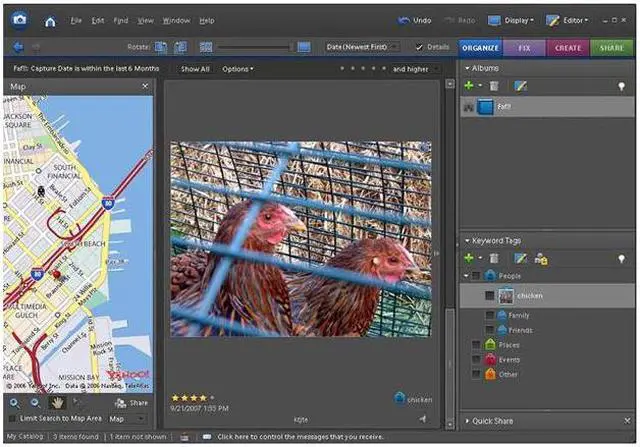Click the black pin near South Financial
Viewport: 640px width, 447px height.
41,191
